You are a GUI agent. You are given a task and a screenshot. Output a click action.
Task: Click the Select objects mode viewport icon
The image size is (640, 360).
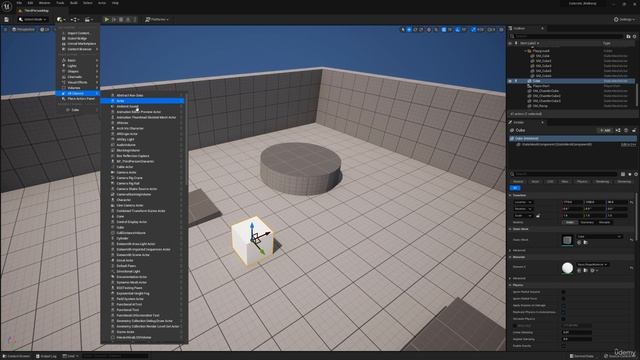click(402, 29)
